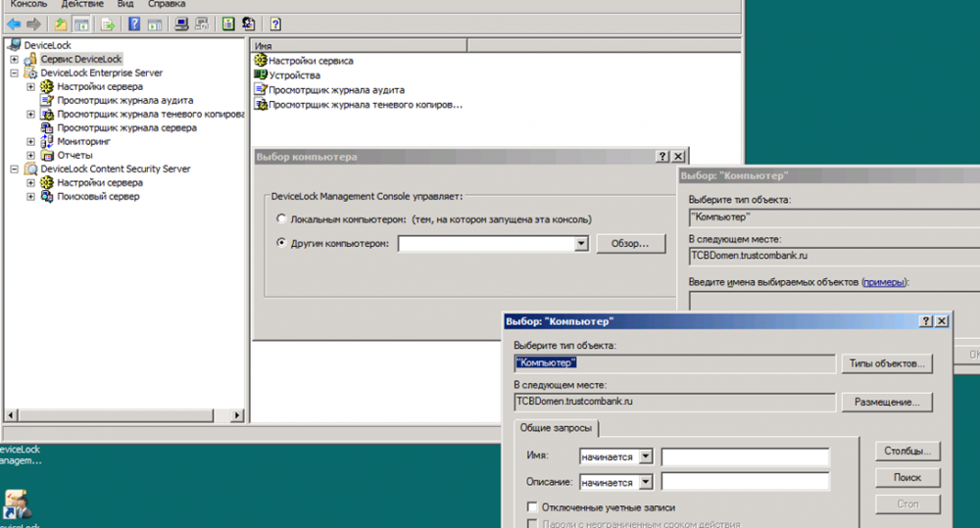
Task: Expand the Отчеты tree node
Action: 30,156
